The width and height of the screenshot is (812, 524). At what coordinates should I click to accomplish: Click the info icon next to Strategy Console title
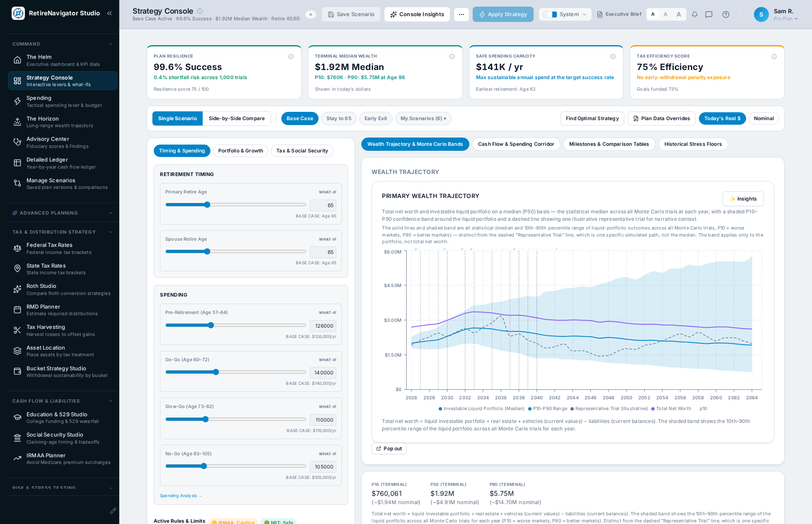(200, 11)
